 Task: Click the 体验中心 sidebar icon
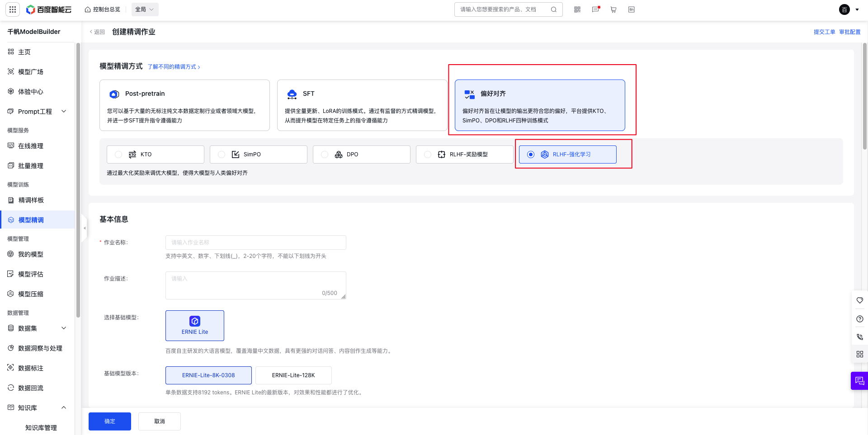pyautogui.click(x=11, y=91)
